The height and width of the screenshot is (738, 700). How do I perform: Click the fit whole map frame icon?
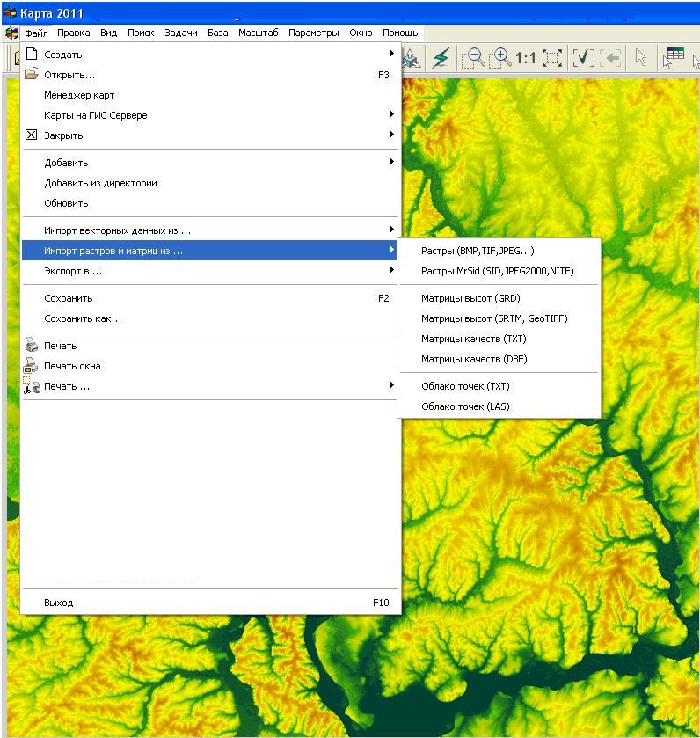coord(552,58)
